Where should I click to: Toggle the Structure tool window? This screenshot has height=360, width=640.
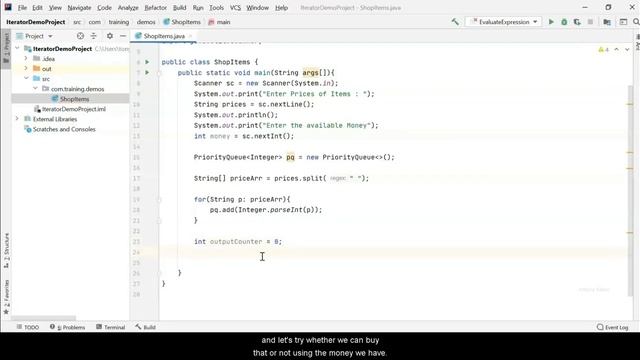tap(6, 250)
